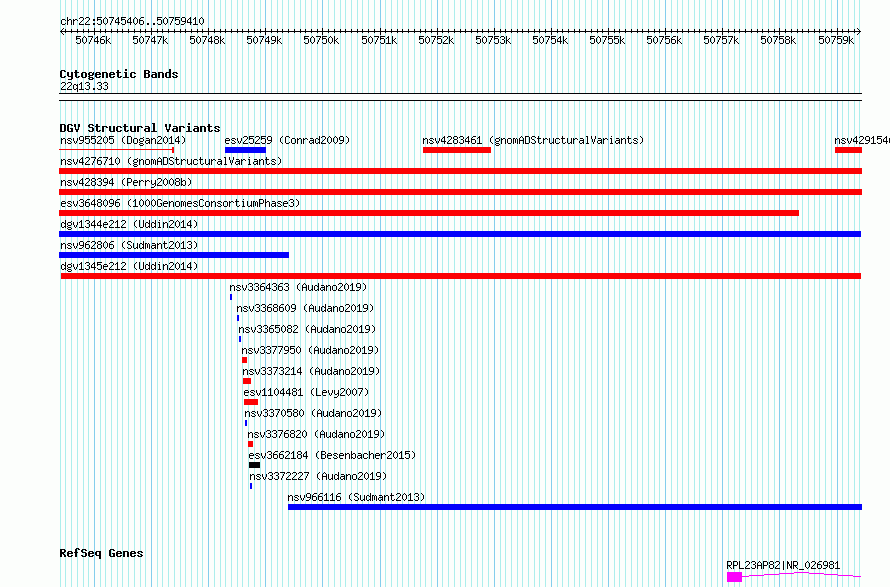Select nsv3365082 (Audano2019) variant label
Viewport: 890px width, 587px height.
[307, 329]
